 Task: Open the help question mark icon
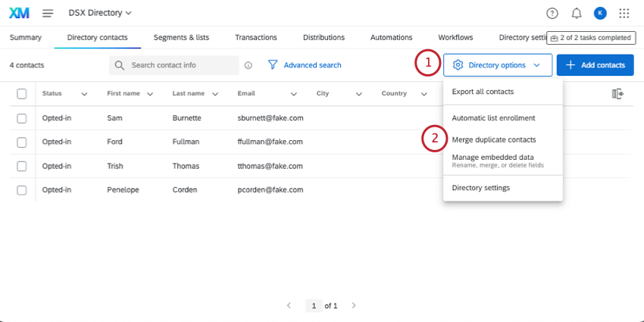click(552, 13)
